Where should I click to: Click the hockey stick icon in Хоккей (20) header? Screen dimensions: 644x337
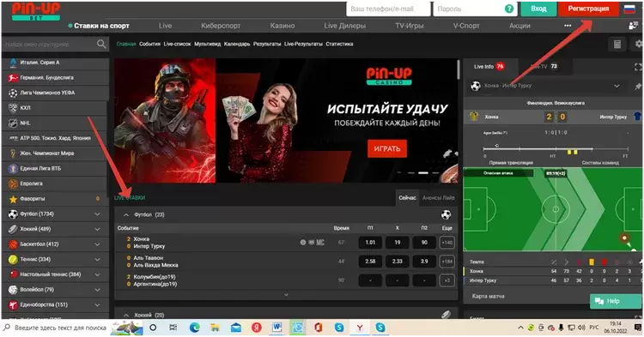(446, 315)
